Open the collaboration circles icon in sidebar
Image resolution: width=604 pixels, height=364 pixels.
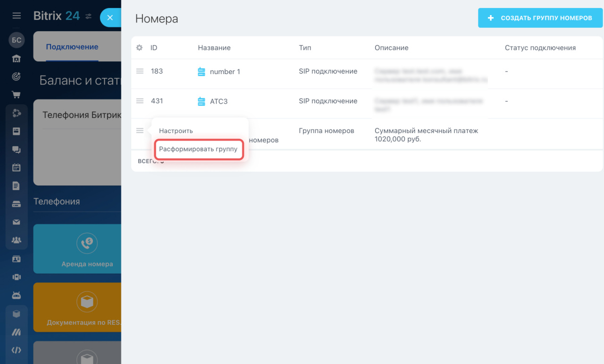tap(17, 113)
